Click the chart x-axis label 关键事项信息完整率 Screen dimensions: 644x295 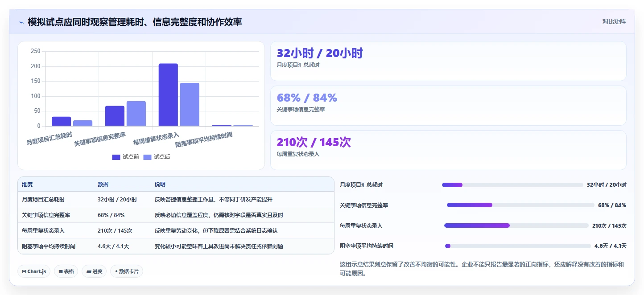99,139
